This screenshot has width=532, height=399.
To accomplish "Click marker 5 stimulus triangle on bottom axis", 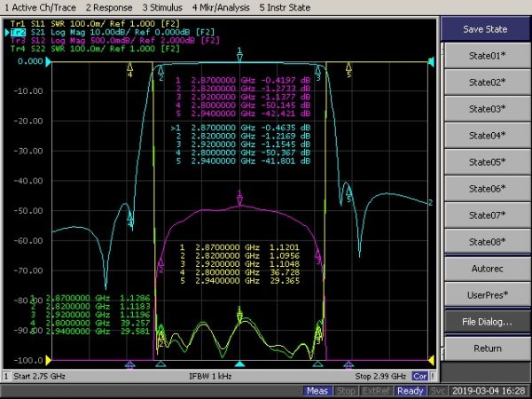I will (x=348, y=364).
